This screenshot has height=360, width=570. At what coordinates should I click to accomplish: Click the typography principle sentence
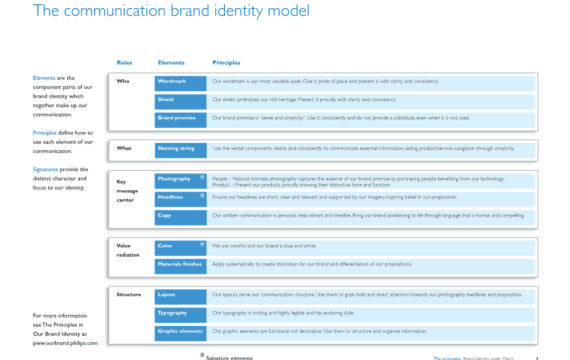click(283, 313)
